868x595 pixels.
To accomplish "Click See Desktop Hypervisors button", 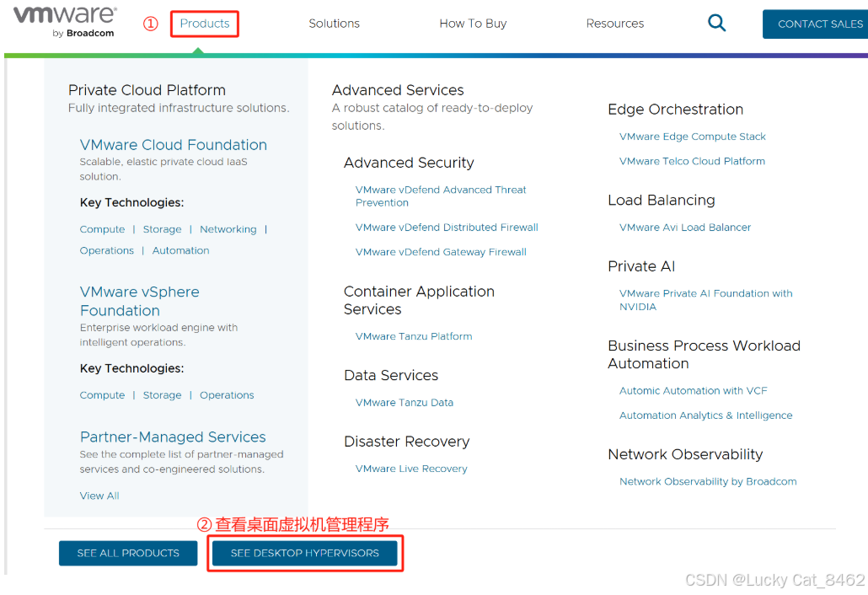I will tap(305, 553).
